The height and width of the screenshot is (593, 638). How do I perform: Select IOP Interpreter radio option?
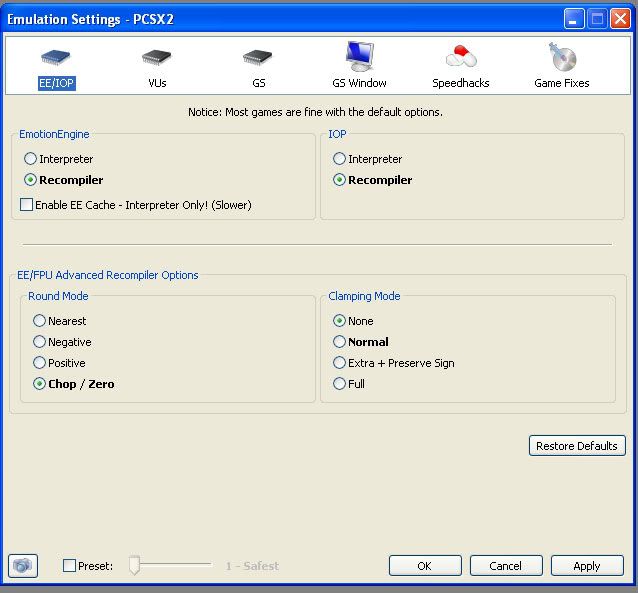(x=368, y=159)
